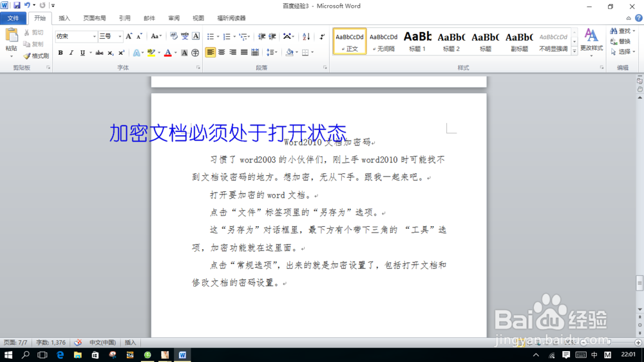Switch to View (视图) tab
The image size is (644, 362).
click(x=198, y=18)
